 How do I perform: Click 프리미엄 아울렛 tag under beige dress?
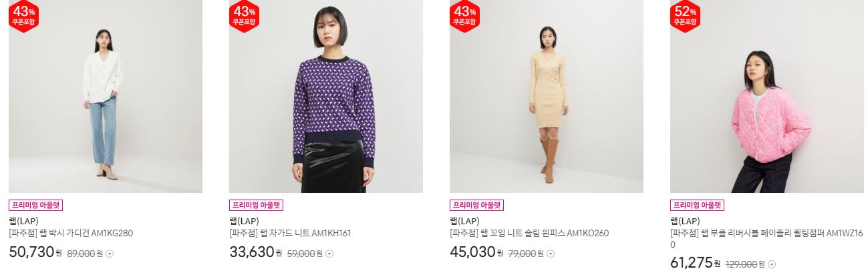(x=476, y=206)
